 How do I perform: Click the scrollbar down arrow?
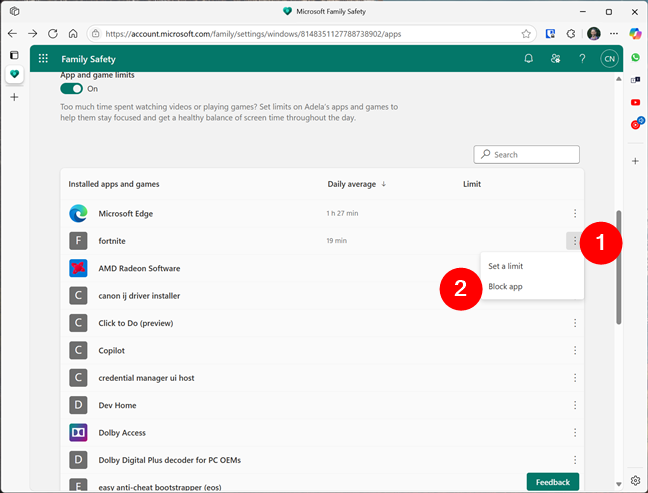click(618, 484)
